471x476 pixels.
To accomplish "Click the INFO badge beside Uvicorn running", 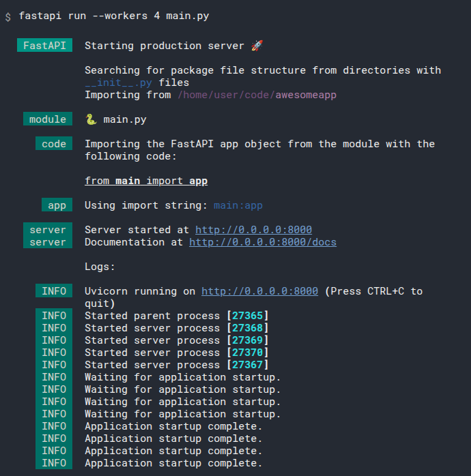I will click(x=54, y=291).
